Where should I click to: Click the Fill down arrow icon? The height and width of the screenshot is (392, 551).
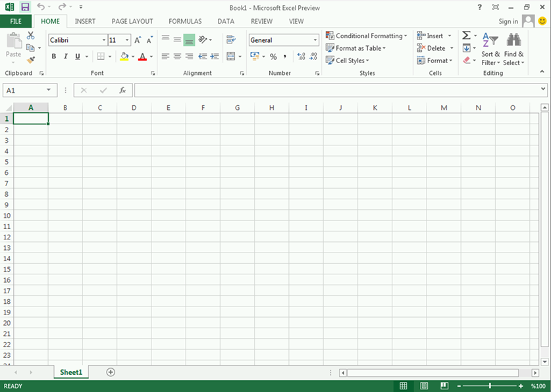(x=466, y=48)
